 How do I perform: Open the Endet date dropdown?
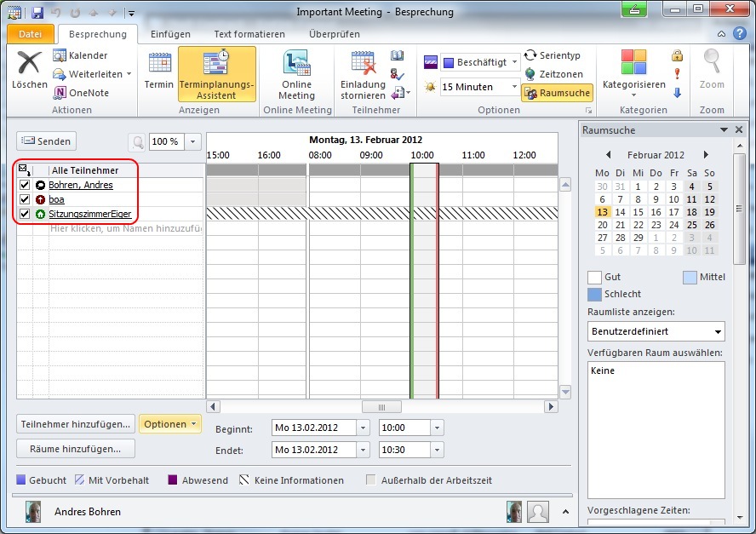[363, 450]
